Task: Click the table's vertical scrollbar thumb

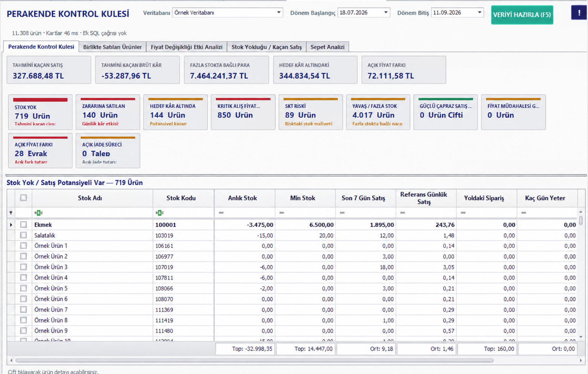Action: [x=581, y=220]
